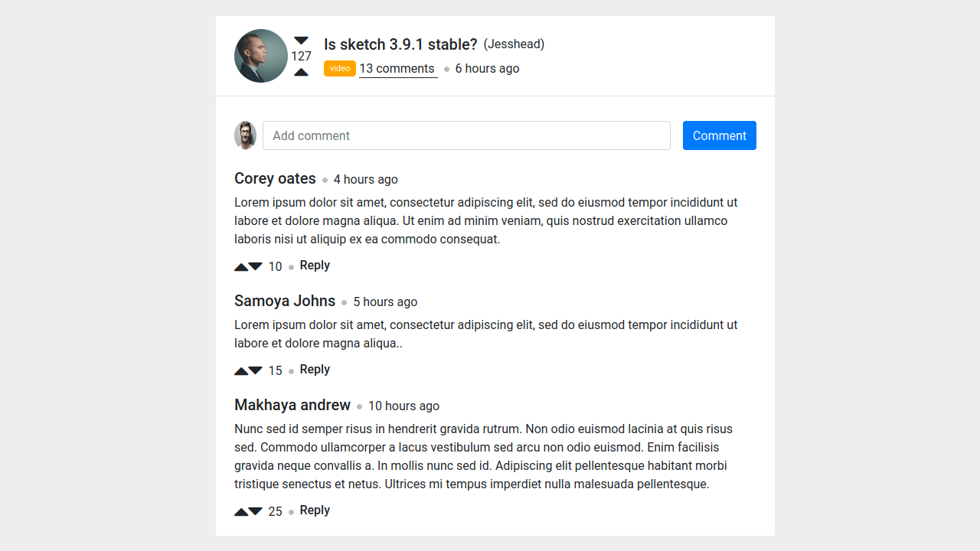Open the video poster's avatar

tap(261, 55)
